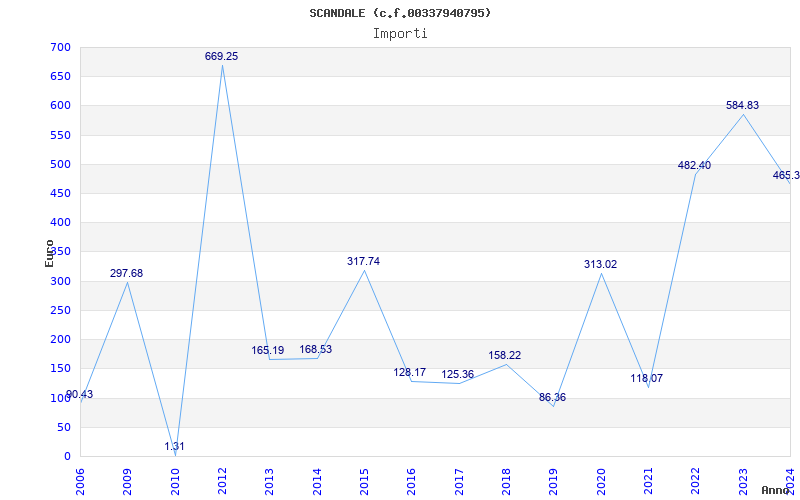Select the 482.40 data label
800x500 pixels.
[x=694, y=165]
